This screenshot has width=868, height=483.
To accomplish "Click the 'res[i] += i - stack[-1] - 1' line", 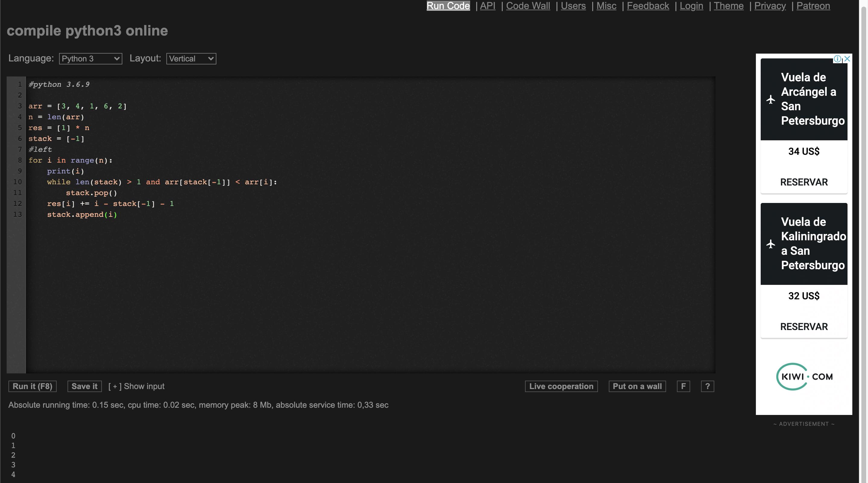I will (x=111, y=204).
